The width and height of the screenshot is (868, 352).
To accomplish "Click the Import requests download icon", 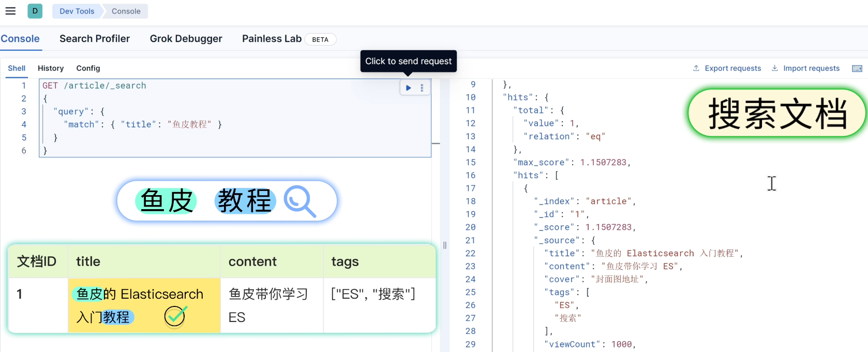I will tap(775, 68).
